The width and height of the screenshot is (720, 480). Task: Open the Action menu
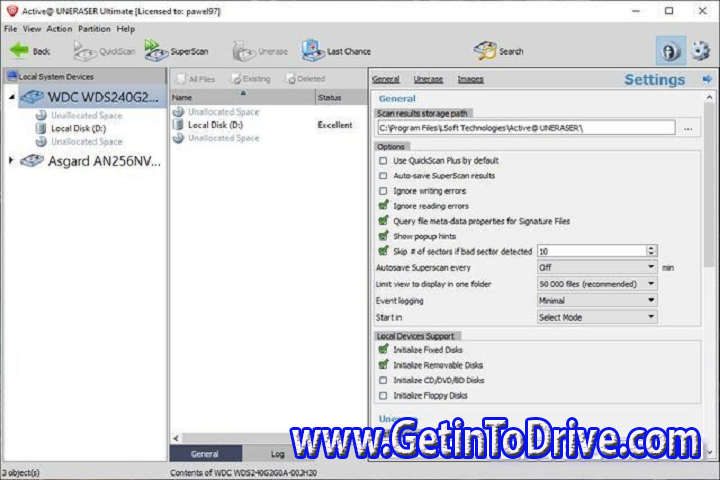[59, 29]
